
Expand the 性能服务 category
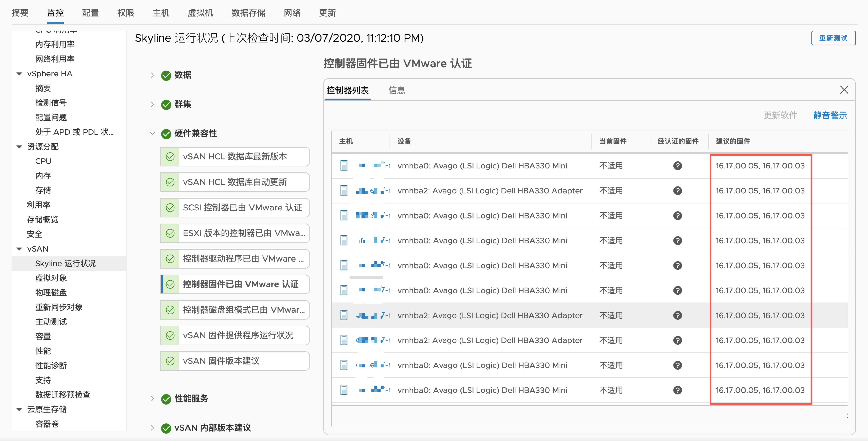(x=152, y=399)
